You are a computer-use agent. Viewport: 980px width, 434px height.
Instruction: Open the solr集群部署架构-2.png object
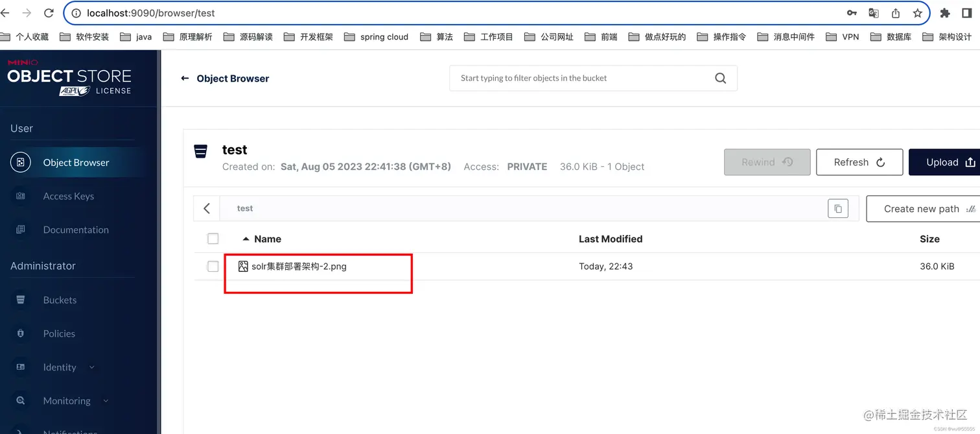coord(299,267)
